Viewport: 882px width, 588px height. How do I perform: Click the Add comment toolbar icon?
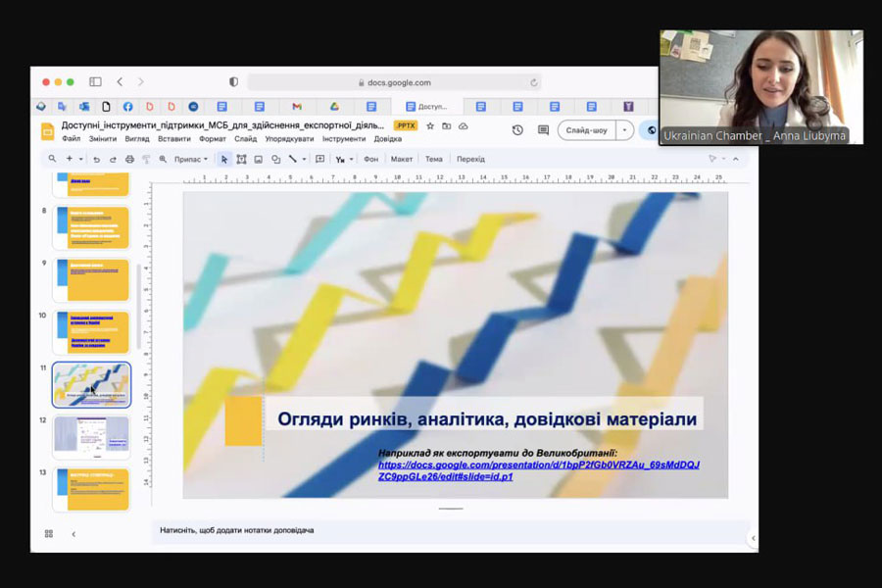click(x=319, y=159)
